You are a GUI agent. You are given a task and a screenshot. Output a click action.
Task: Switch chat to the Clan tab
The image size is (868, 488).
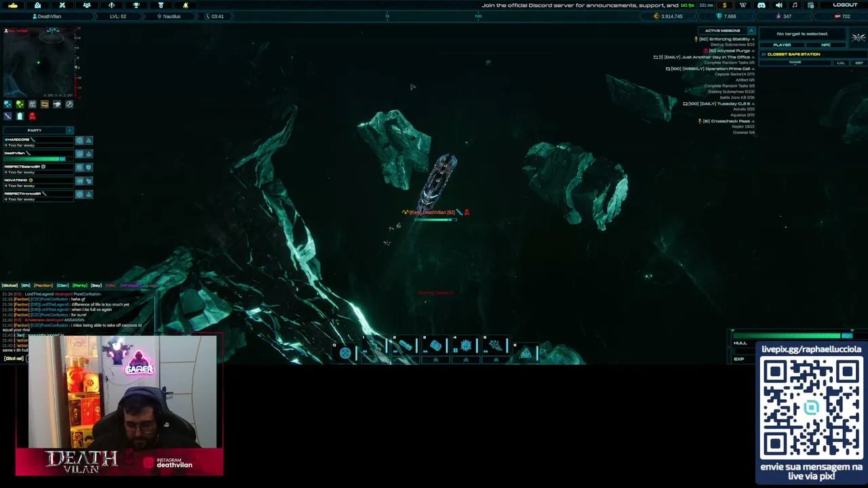point(63,285)
